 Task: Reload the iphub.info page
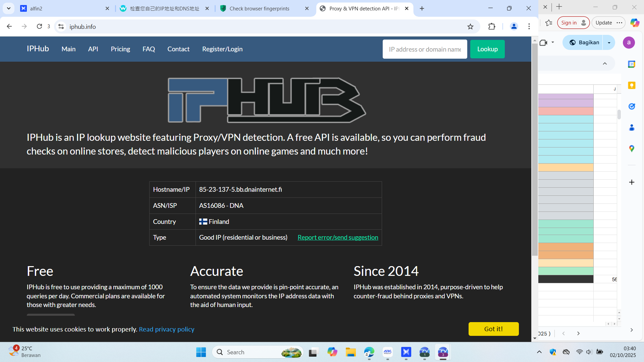pyautogui.click(x=39, y=26)
